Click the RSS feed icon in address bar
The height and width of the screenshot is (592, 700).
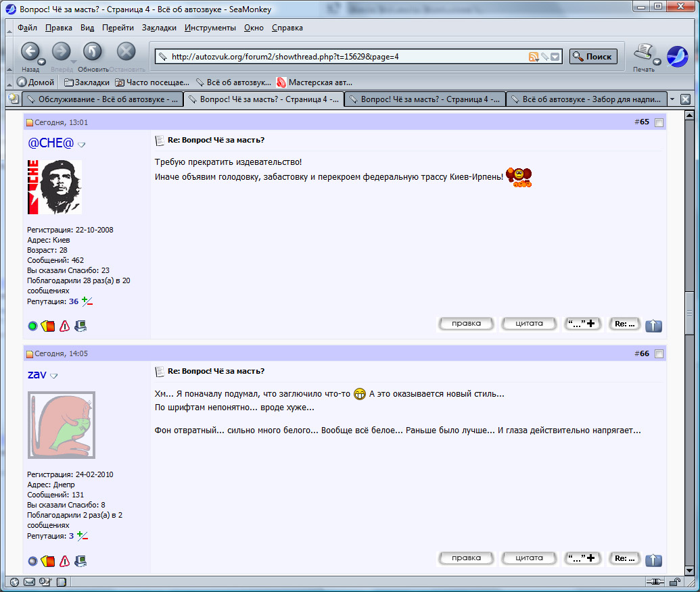tap(534, 57)
